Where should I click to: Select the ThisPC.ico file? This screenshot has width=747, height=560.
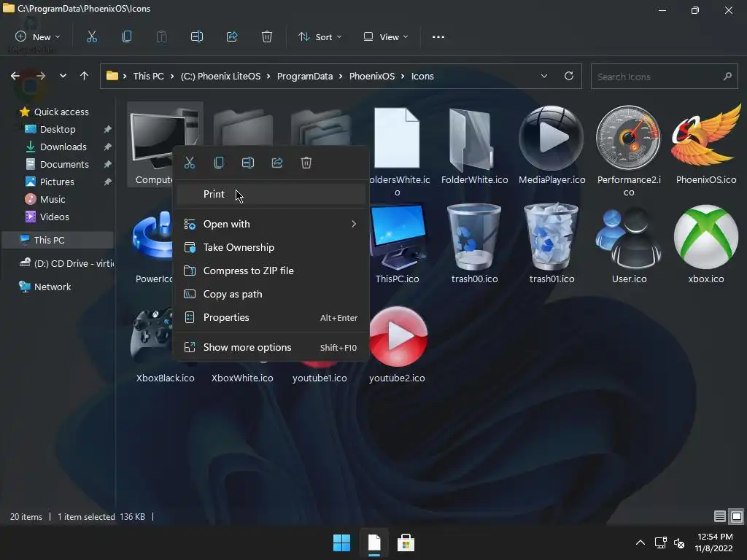pos(398,244)
